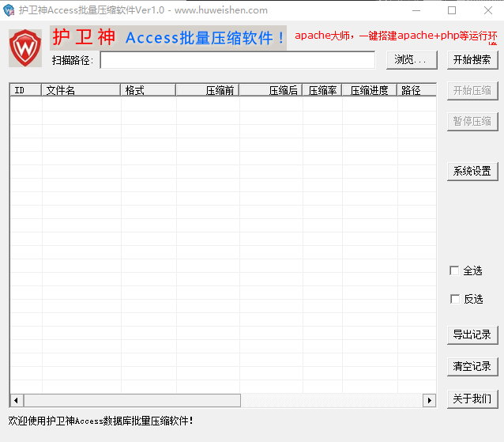Sort by 压缩前 column header
Viewport: 504px width, 442px height.
pos(207,90)
